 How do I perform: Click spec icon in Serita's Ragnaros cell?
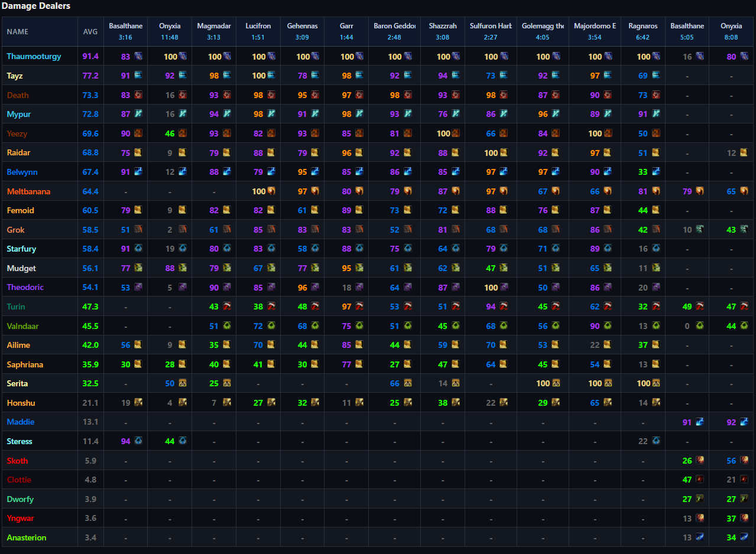pyautogui.click(x=656, y=383)
